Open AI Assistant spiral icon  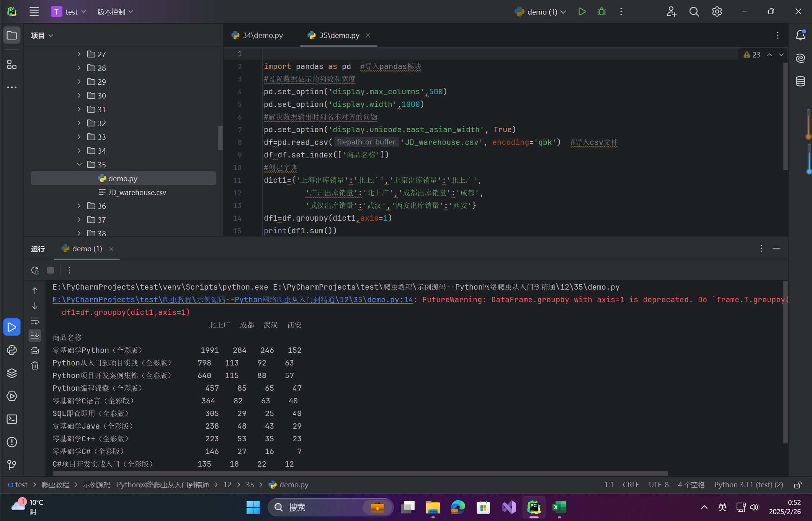coord(801,58)
